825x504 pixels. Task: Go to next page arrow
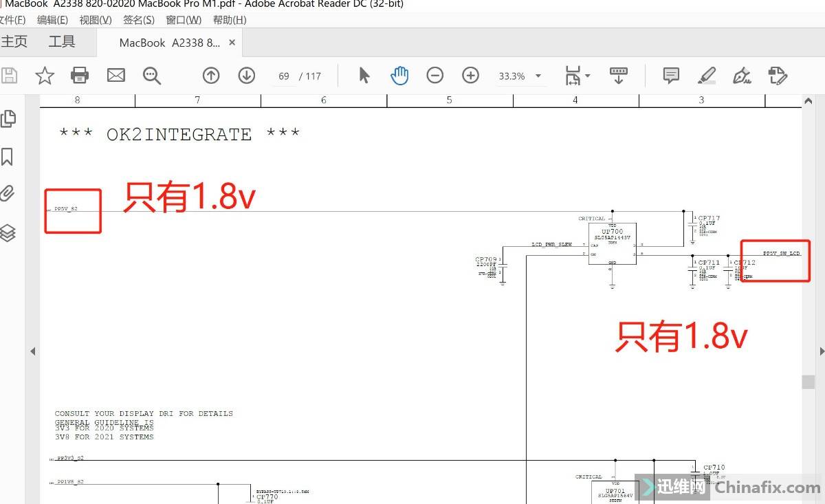pyautogui.click(x=247, y=76)
